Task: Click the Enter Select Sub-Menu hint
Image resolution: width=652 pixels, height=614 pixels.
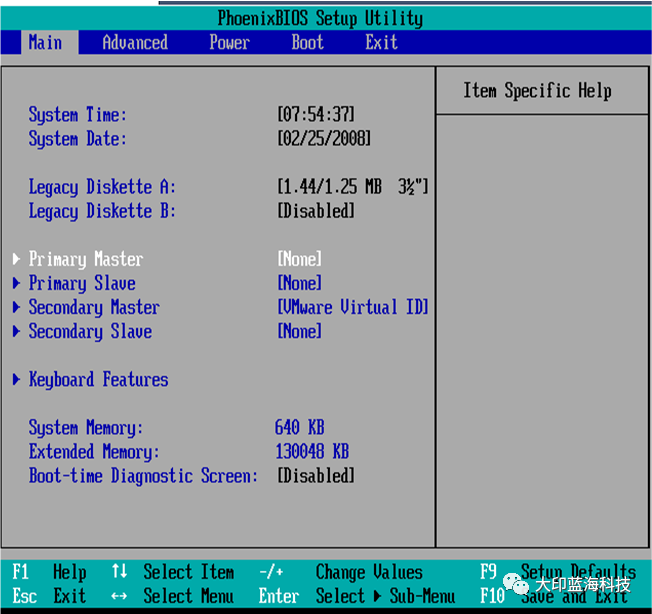Action: click(357, 596)
